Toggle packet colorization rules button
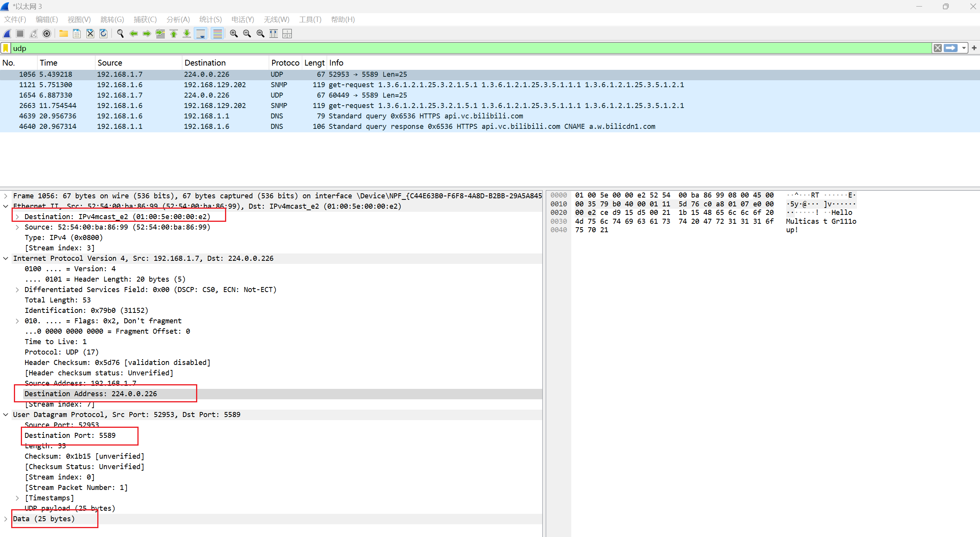This screenshot has height=537, width=980. point(218,34)
